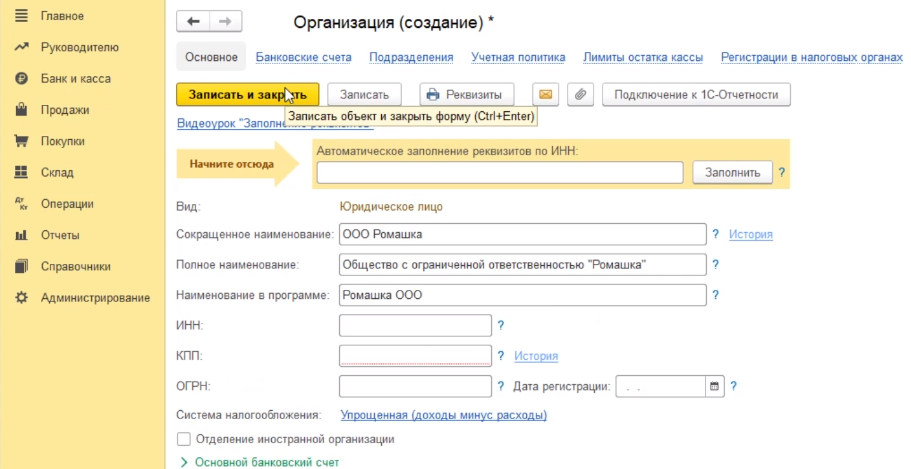
Task: Click the Реквизиты print button
Action: 466,94
